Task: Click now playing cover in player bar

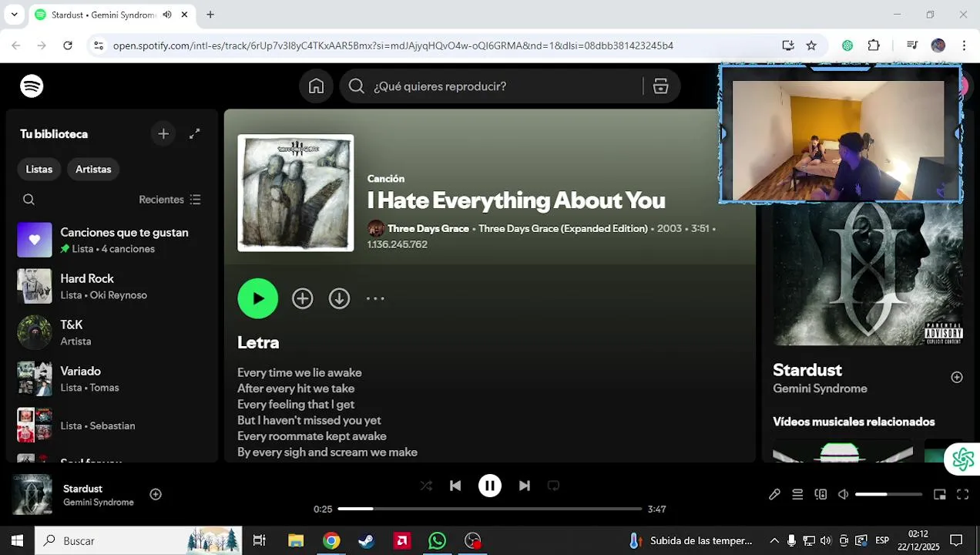Action: (32, 495)
